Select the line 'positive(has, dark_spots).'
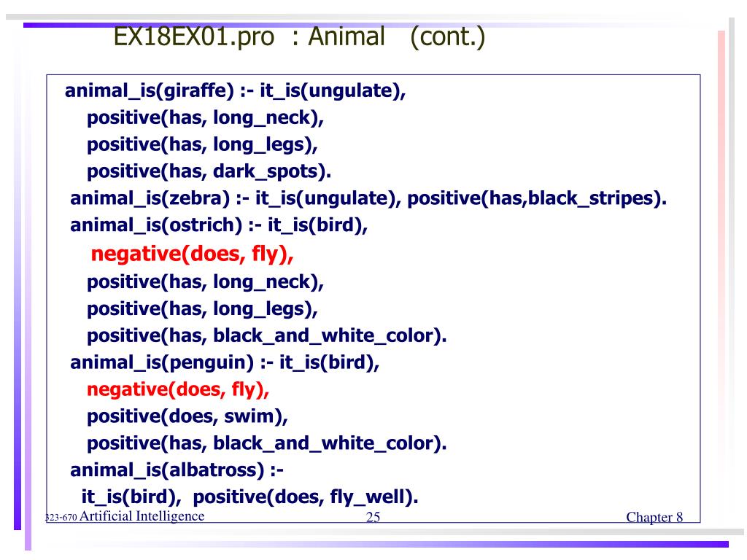This screenshot has width=747, height=560. pyautogui.click(x=209, y=171)
